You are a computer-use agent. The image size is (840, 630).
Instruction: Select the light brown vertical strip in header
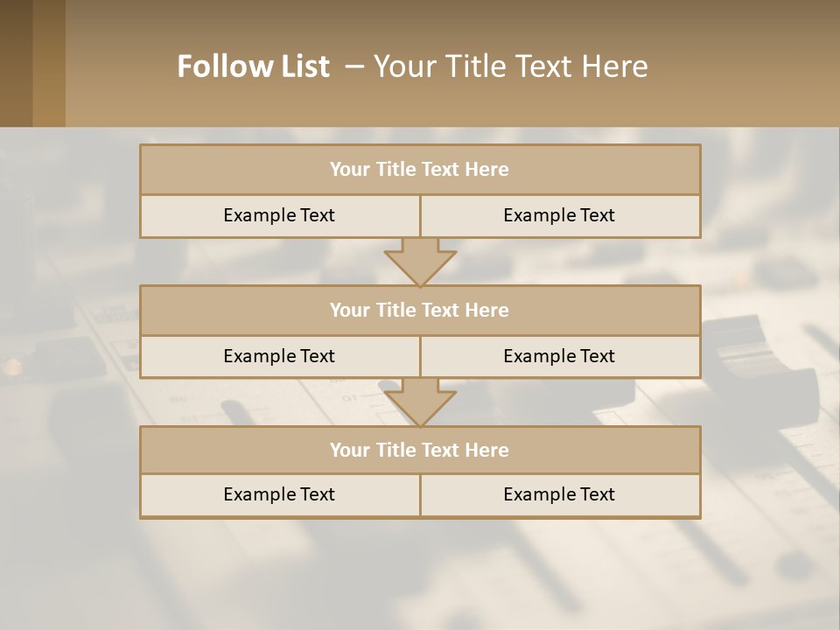pyautogui.click(x=49, y=63)
